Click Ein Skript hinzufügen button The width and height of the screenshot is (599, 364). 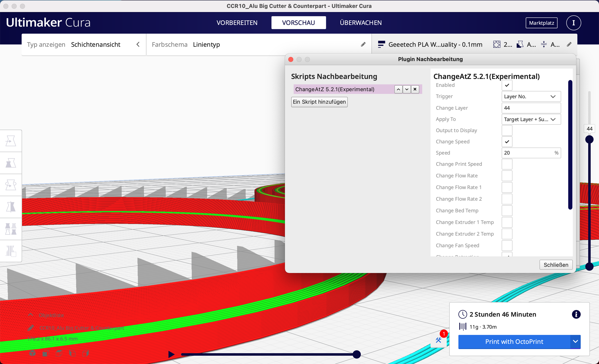(319, 102)
